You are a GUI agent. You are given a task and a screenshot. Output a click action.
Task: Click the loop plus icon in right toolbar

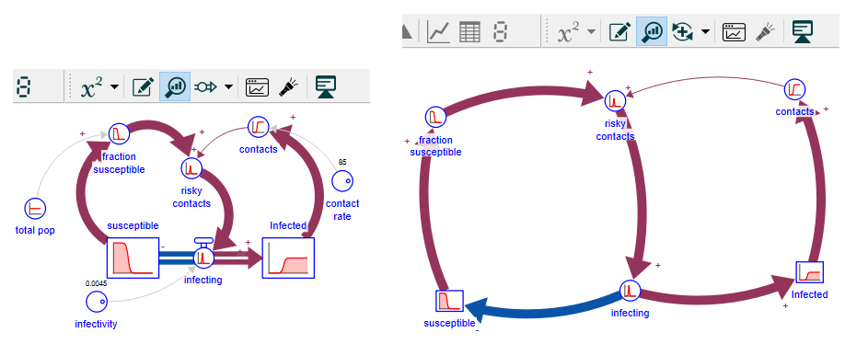pos(683,31)
